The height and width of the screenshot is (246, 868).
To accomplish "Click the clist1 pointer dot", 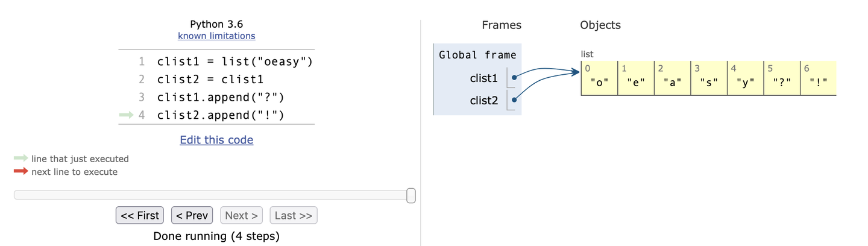I will (x=514, y=78).
